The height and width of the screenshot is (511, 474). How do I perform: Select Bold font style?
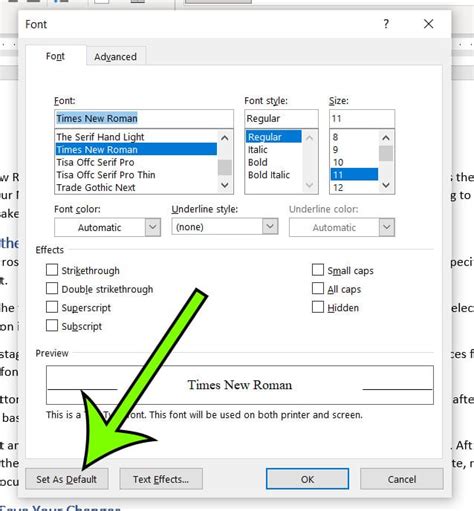click(274, 162)
